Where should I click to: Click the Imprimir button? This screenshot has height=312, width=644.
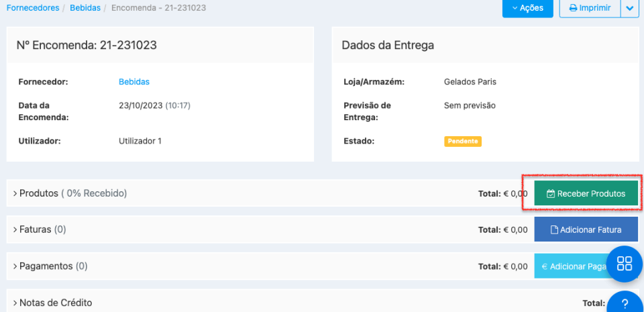coord(590,8)
